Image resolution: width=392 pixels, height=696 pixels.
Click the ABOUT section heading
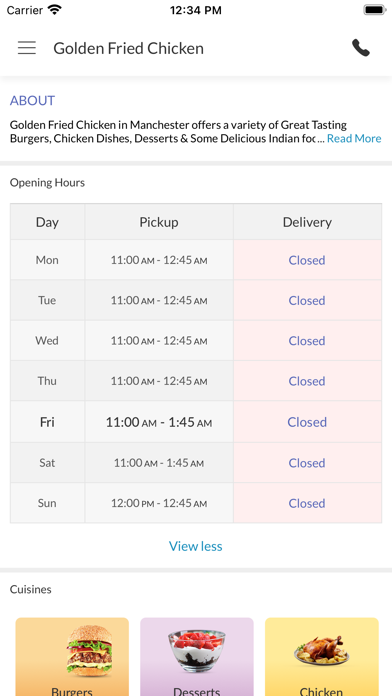coord(32,101)
